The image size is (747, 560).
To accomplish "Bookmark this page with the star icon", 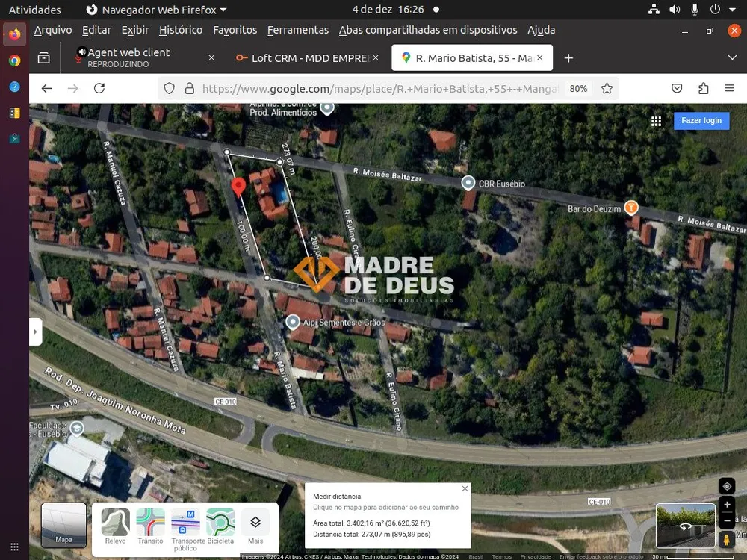I will [607, 89].
